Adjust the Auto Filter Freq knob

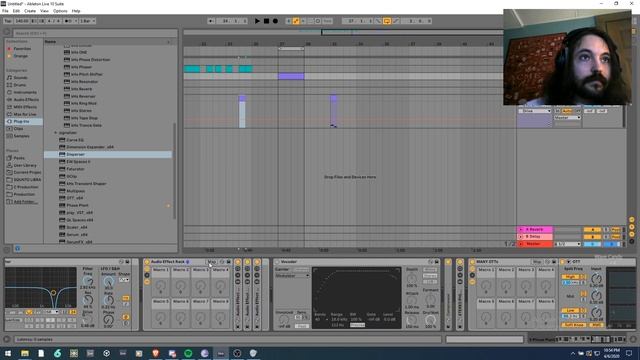88,281
